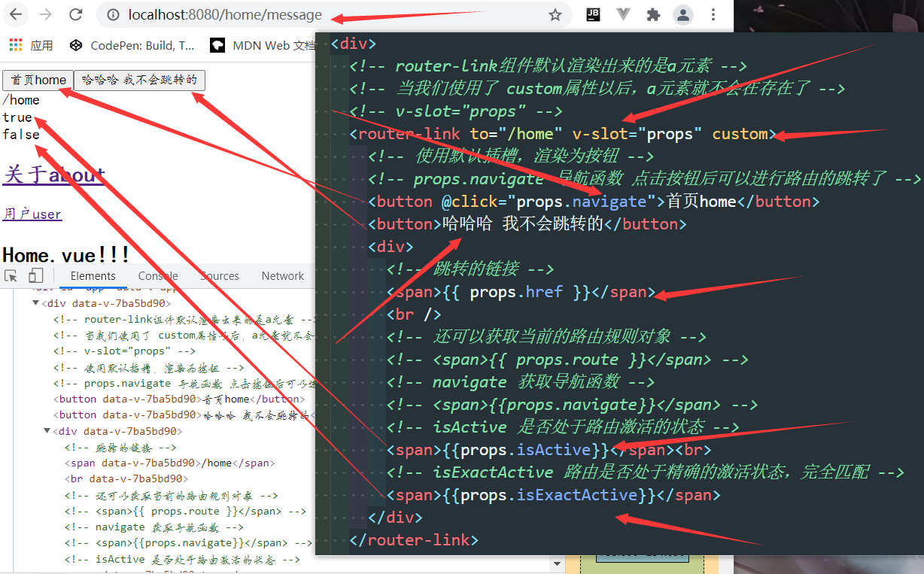The width and height of the screenshot is (924, 574).
Task: Click @click="props.navigate" button line in code
Action: (x=594, y=202)
